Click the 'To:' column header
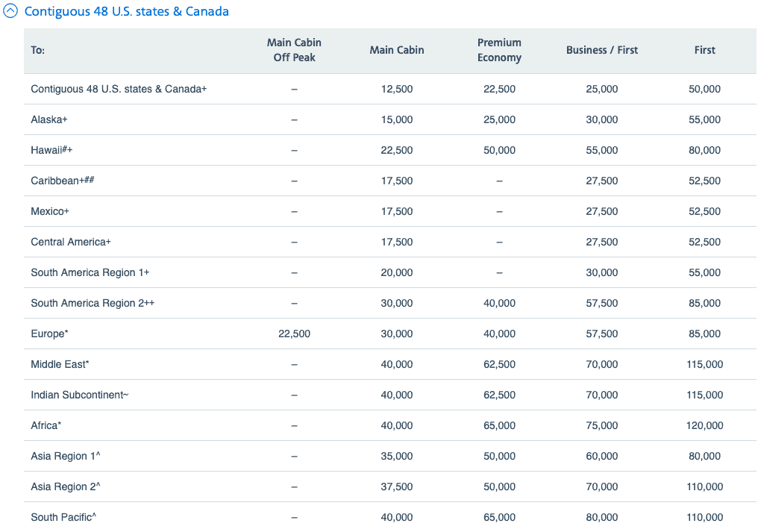This screenshot has height=532, width=758. [x=38, y=50]
